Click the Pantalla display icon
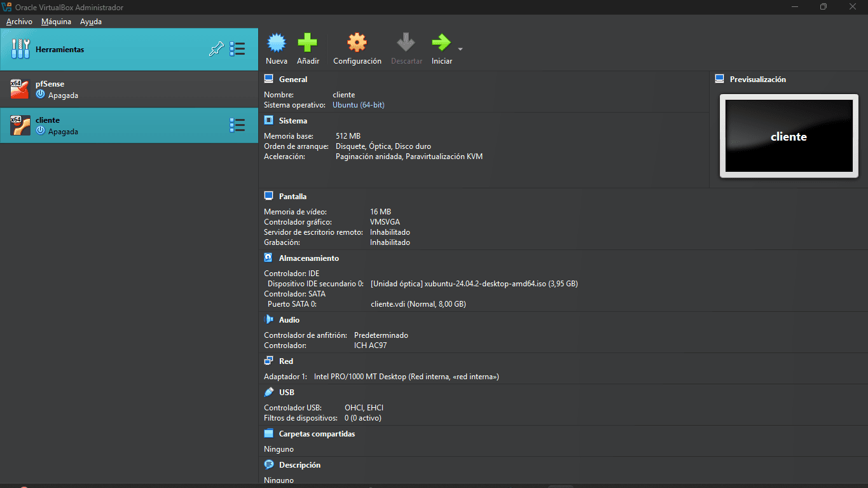 pos(268,196)
